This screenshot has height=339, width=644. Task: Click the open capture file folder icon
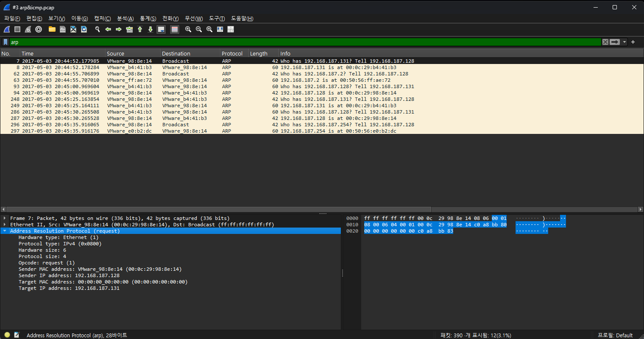pyautogui.click(x=52, y=29)
